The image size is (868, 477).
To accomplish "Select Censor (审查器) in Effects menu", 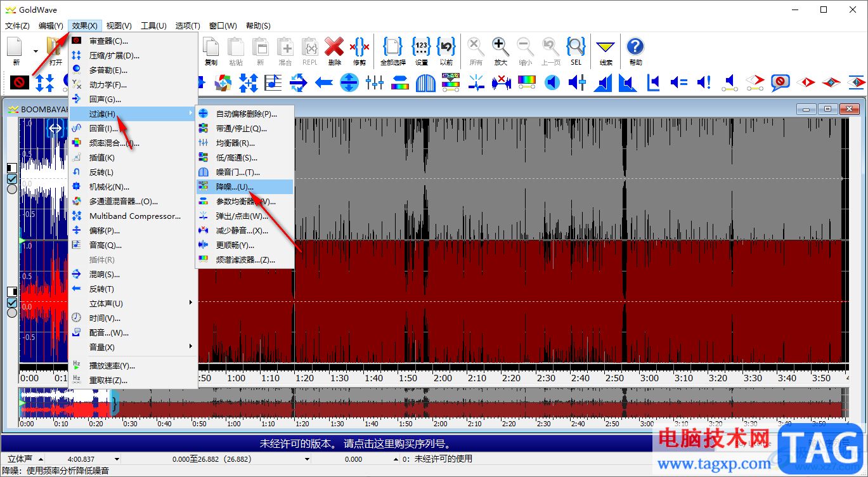I will click(133, 41).
